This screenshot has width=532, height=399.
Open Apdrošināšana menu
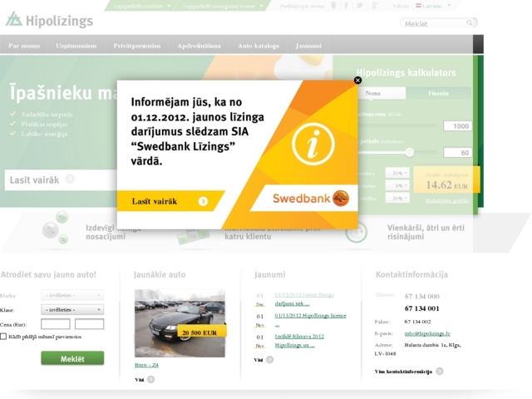point(199,46)
